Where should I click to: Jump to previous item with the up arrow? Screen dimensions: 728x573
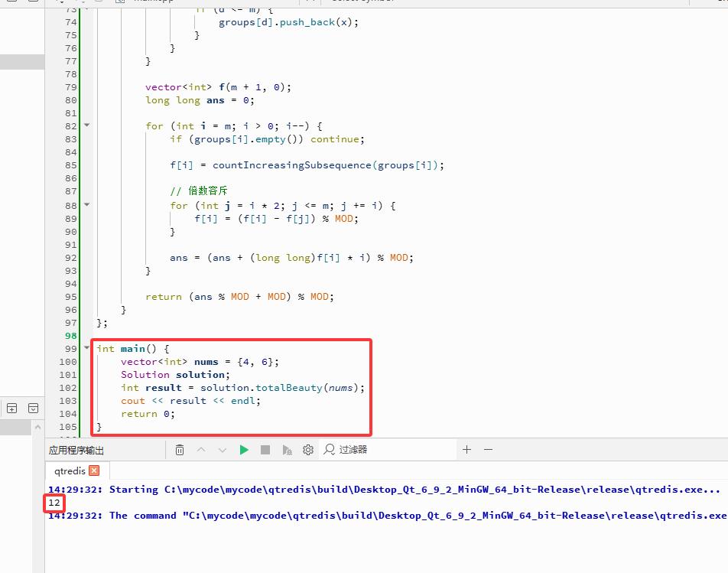[x=201, y=450]
